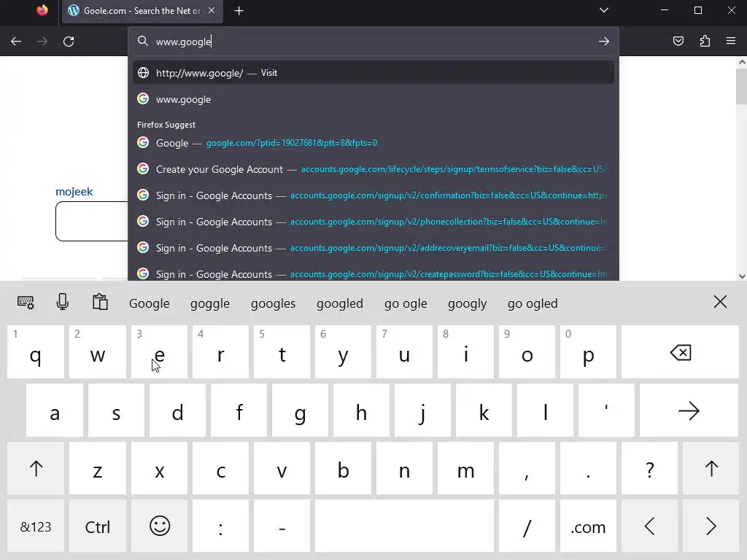
Task: Tap the forward slash key
Action: [x=527, y=526]
